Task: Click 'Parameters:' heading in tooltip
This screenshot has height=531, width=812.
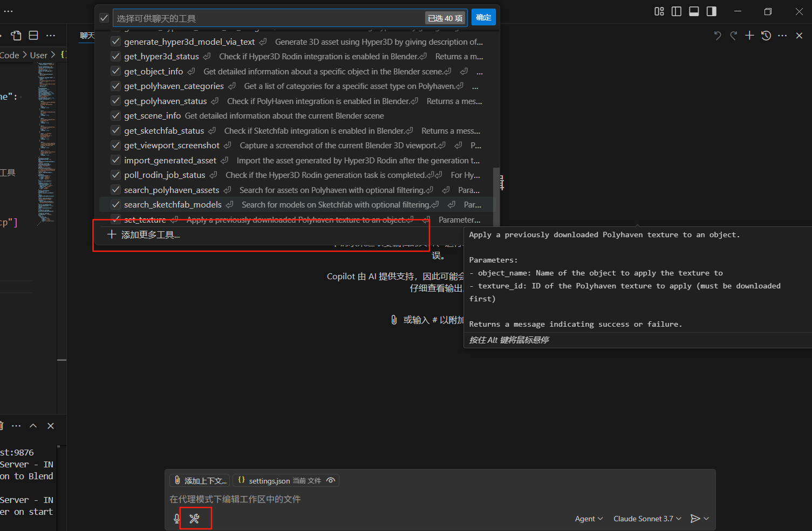Action: click(493, 260)
